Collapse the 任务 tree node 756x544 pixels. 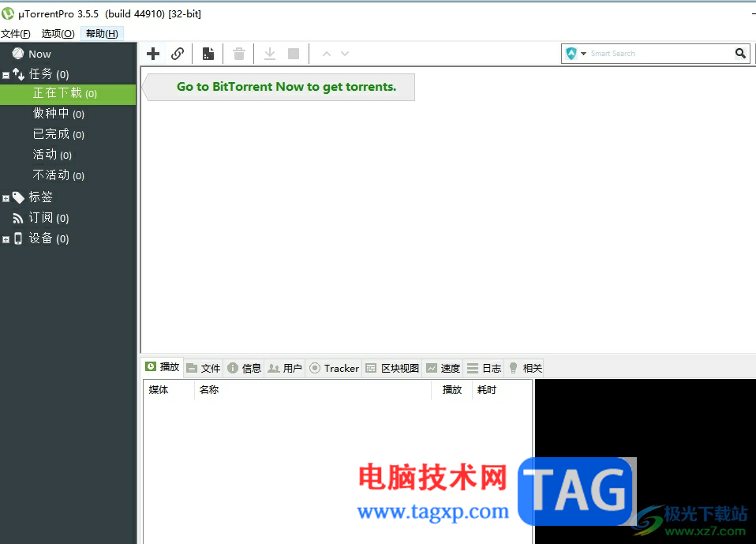tap(6, 75)
